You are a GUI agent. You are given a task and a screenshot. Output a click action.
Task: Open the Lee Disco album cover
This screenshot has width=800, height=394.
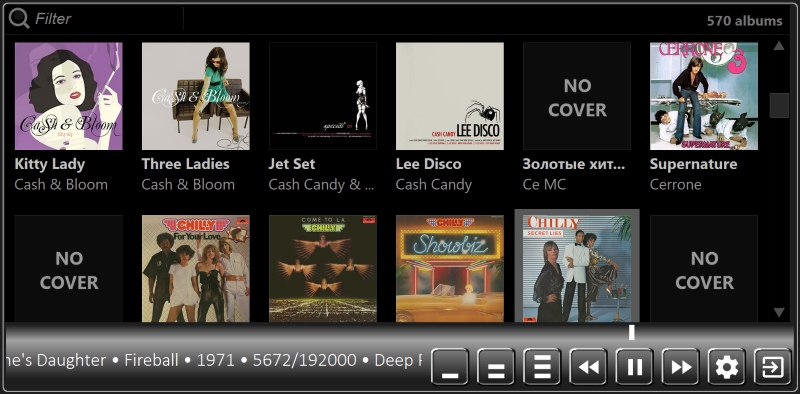(x=449, y=96)
